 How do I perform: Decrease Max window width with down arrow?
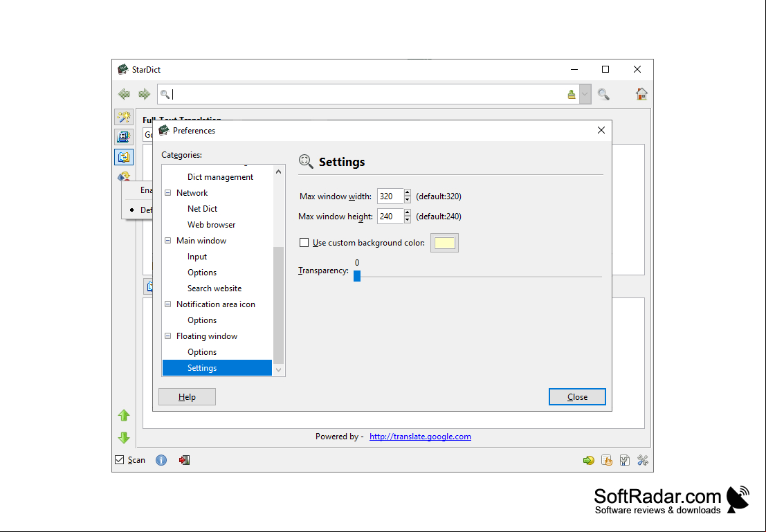408,200
